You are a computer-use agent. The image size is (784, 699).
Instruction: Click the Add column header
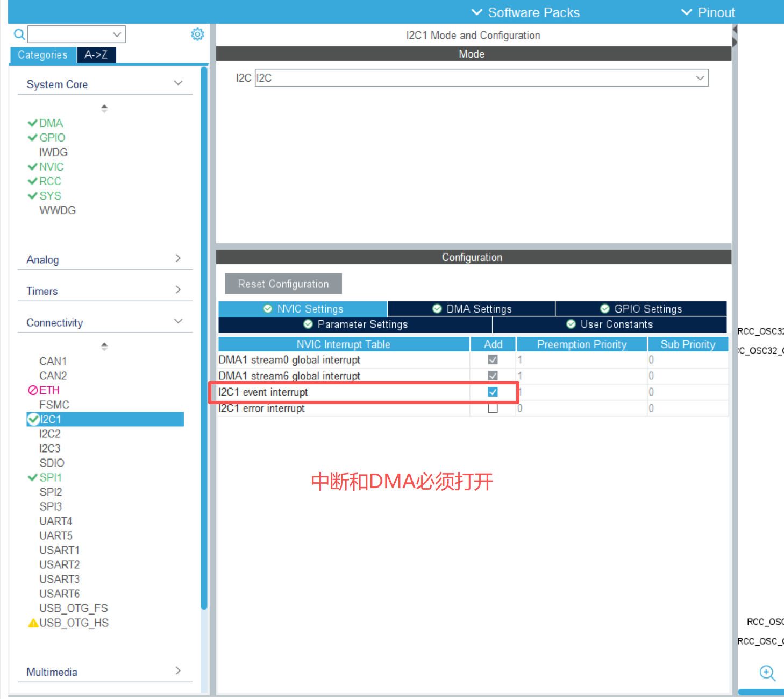[x=493, y=344]
